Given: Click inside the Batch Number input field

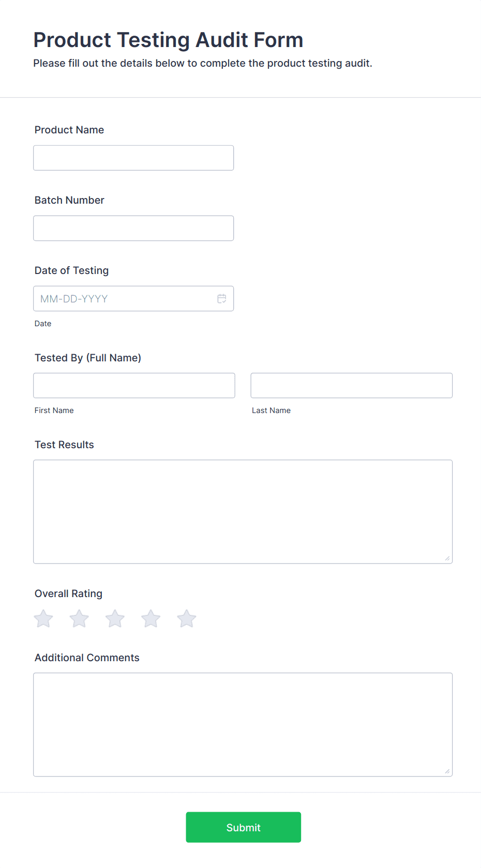Looking at the screenshot, I should 133,228.
